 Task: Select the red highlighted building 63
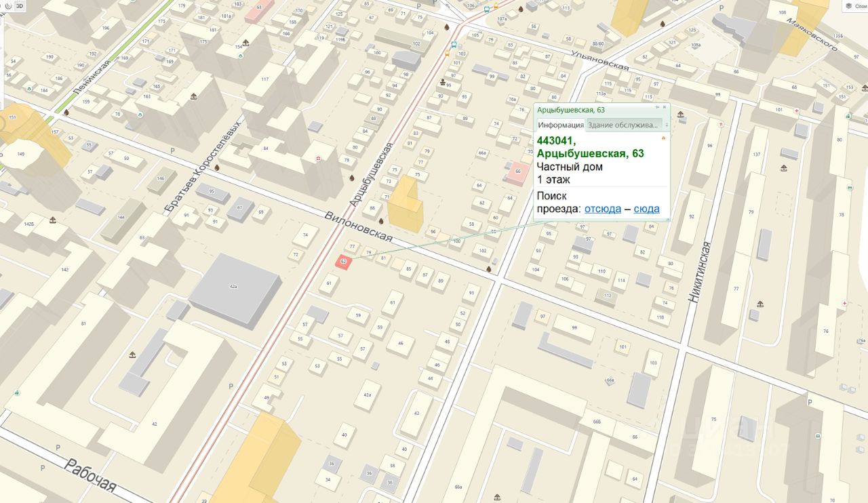(344, 262)
